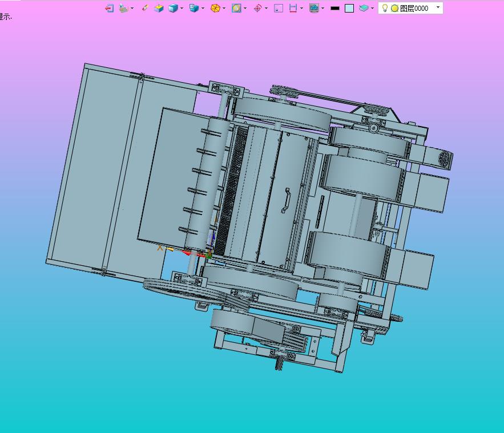The image size is (504, 433).
Task: Click the door handle on the machine model
Action: coord(286,201)
